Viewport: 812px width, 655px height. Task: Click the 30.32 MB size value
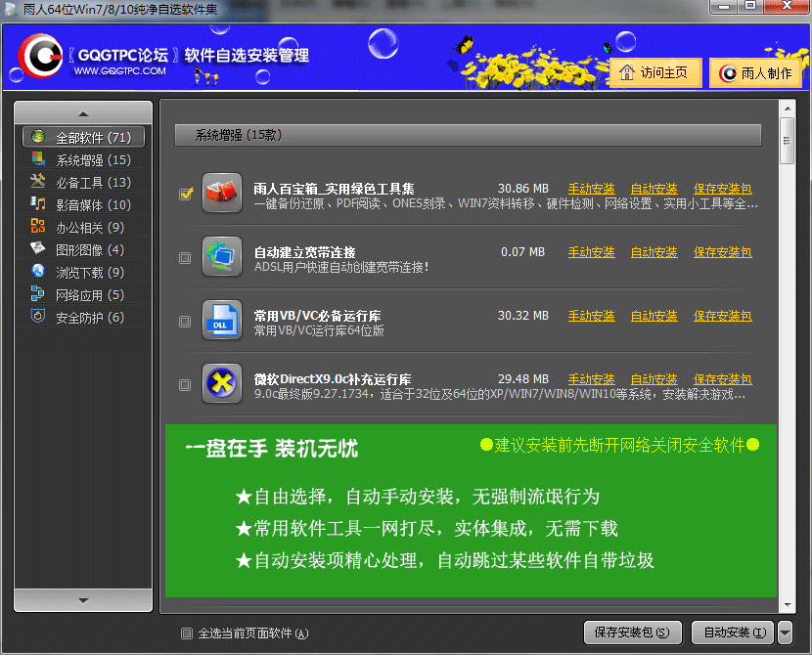523,316
